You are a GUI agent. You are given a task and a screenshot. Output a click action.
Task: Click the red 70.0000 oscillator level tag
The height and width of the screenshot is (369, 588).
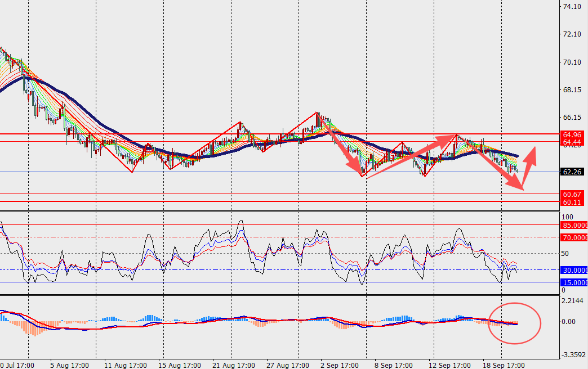[x=574, y=237]
